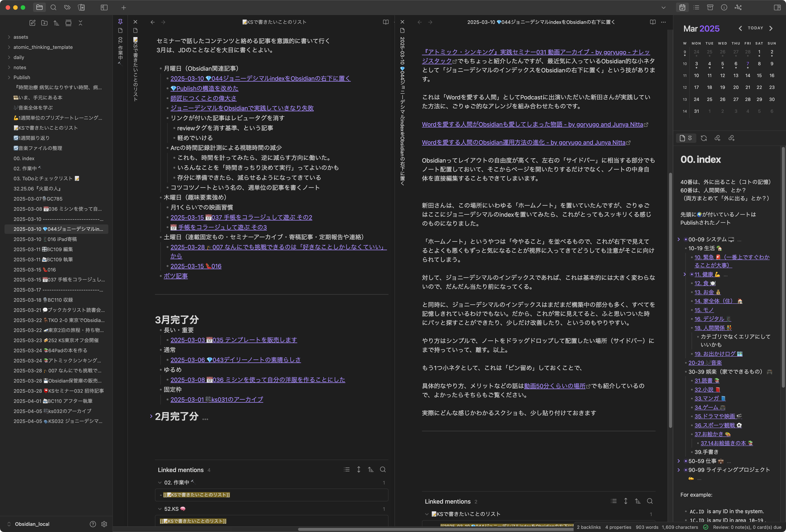786x532 pixels.
Task: Open the flashcards review icon
Action: point(81,8)
